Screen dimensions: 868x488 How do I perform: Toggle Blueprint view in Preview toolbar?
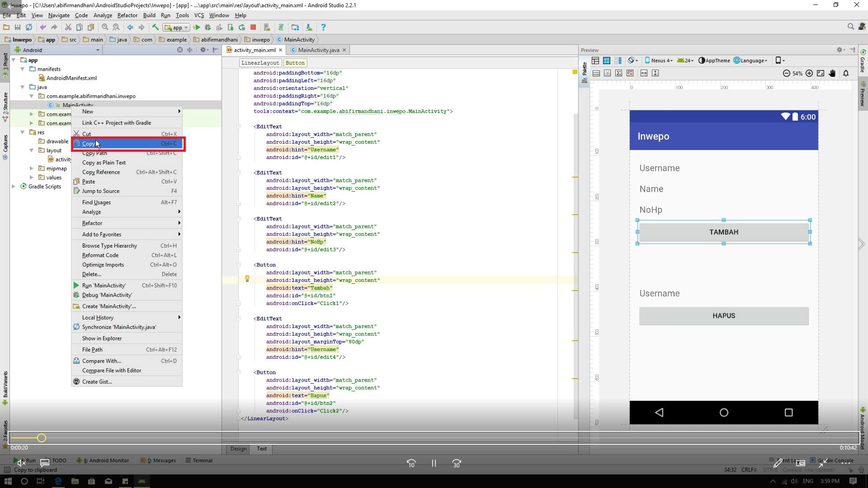point(607,61)
